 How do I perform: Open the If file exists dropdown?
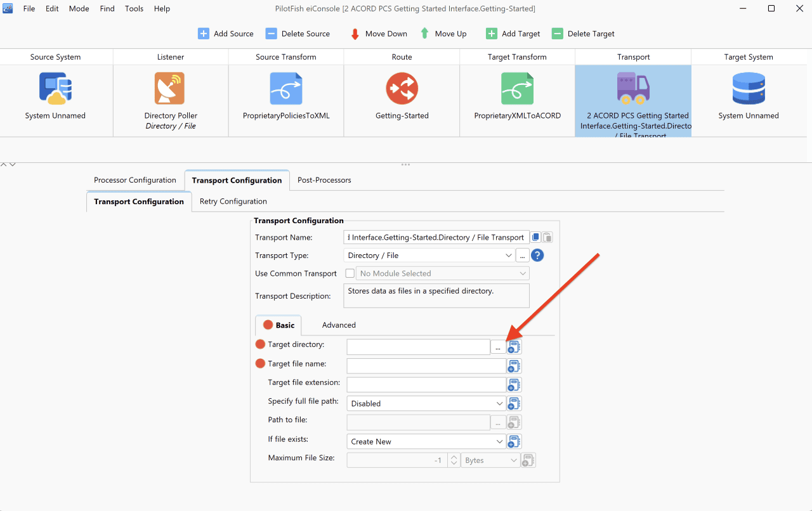pos(499,441)
